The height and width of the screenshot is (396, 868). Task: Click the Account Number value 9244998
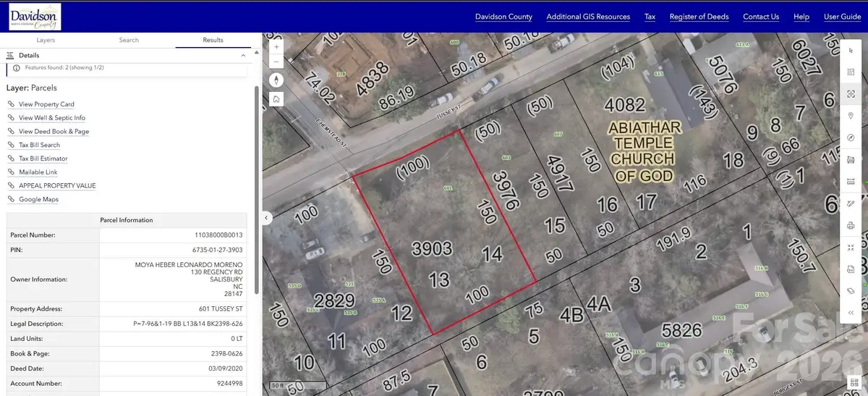tap(229, 383)
